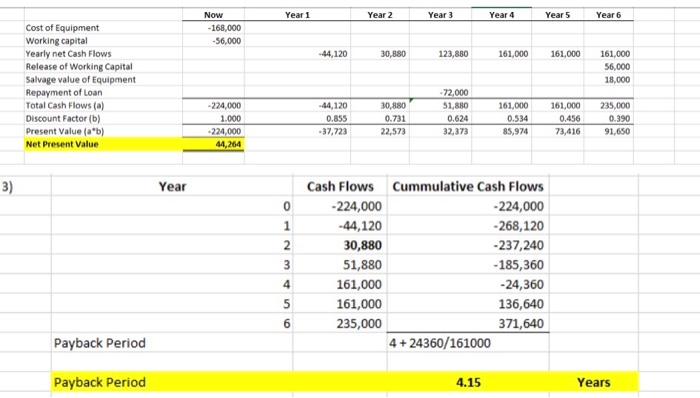
Task: Click the yellow highlighted 'Payback Period' label
Action: [x=100, y=382]
